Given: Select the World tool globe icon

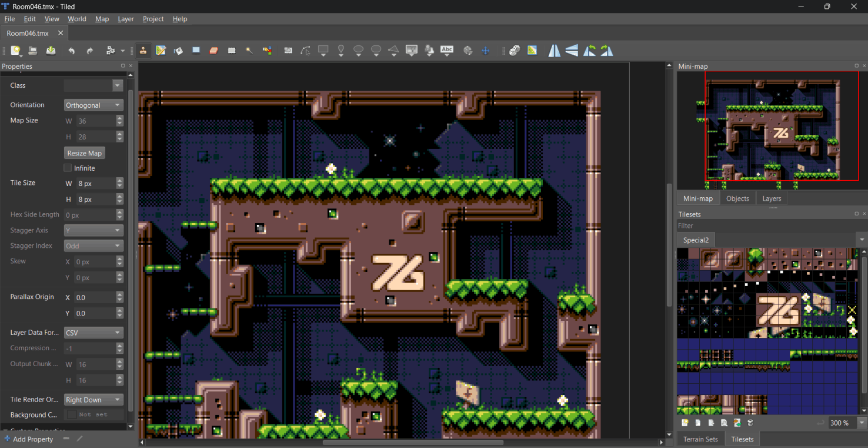Looking at the screenshot, I should (x=468, y=51).
